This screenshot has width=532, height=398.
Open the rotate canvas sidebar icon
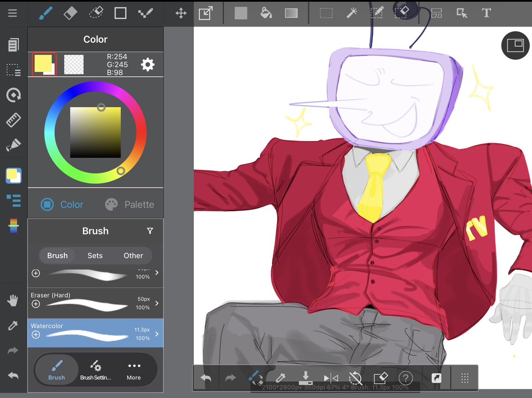coord(13,95)
